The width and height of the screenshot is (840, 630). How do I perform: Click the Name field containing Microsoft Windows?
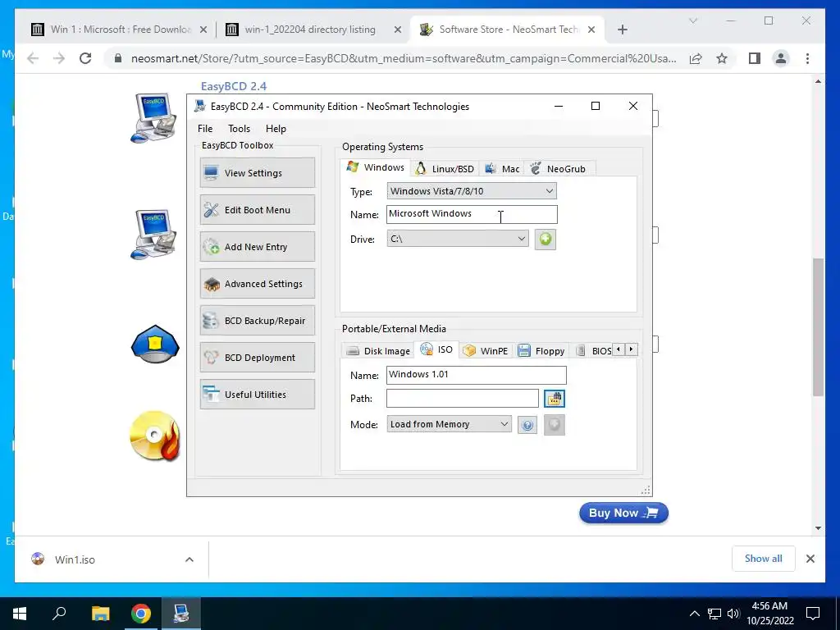click(x=472, y=214)
